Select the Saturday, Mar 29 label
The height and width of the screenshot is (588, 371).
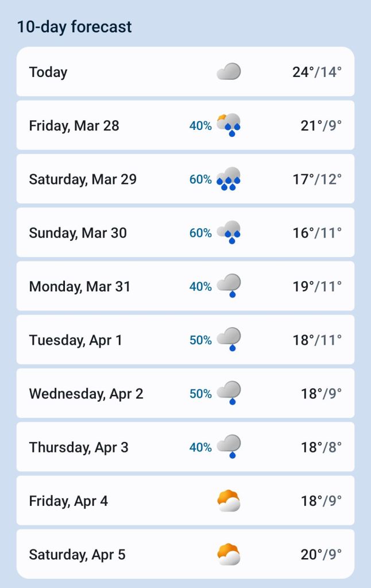tap(83, 179)
